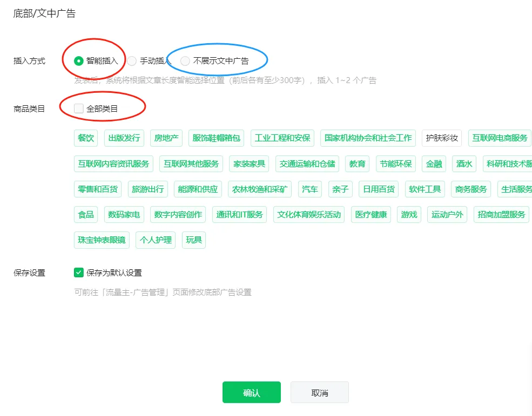Click the 插入方式 field label
The height and width of the screenshot is (416, 532).
(x=29, y=61)
